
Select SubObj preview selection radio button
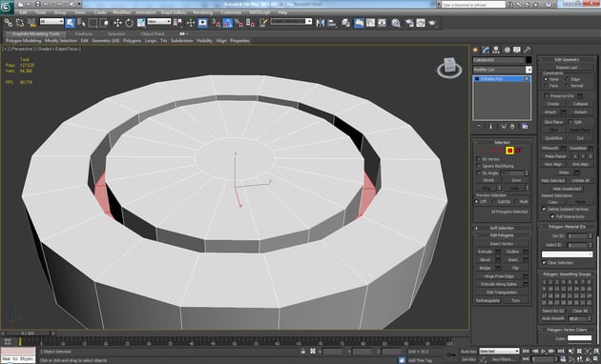tap(494, 201)
